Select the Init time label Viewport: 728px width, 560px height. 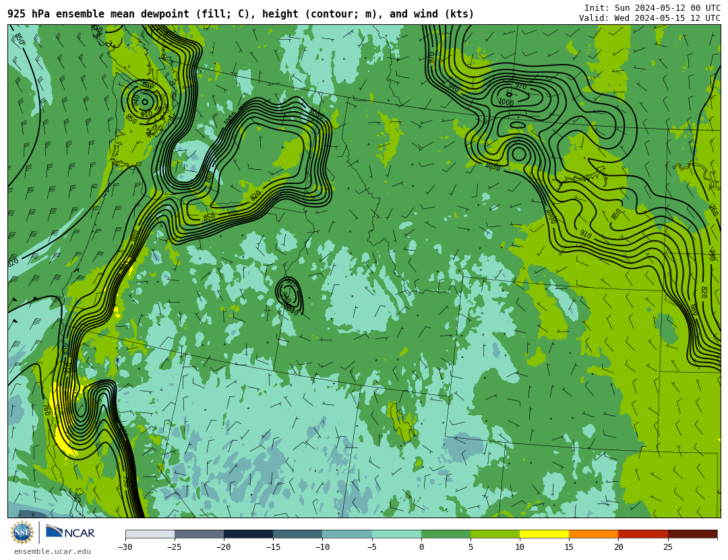tap(653, 8)
